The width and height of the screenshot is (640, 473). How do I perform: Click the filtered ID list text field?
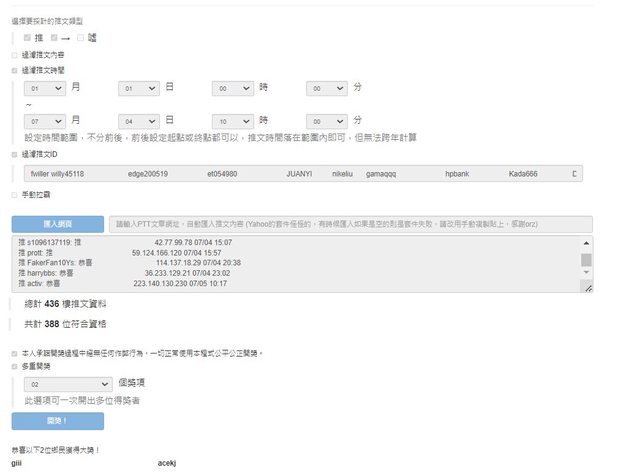(300, 173)
